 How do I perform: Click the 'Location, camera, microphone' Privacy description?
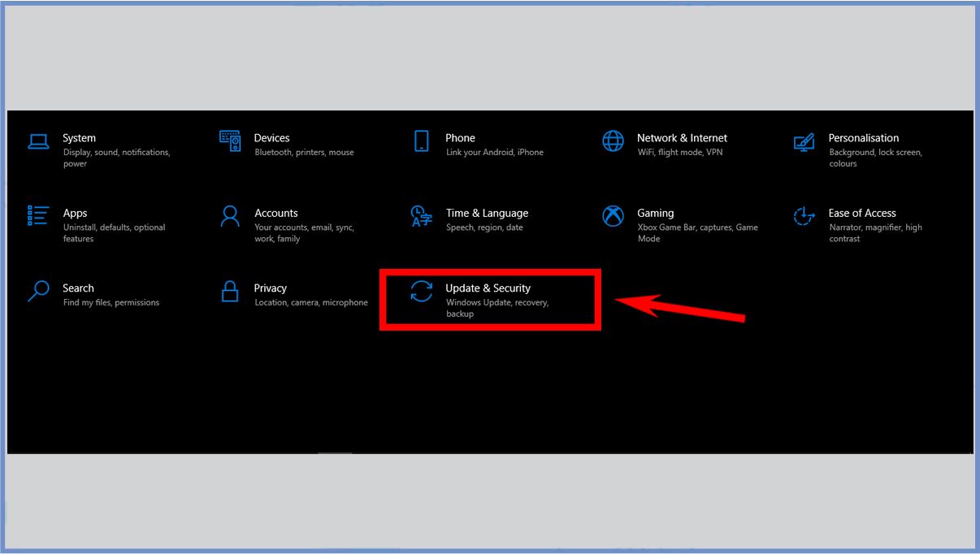pyautogui.click(x=310, y=303)
